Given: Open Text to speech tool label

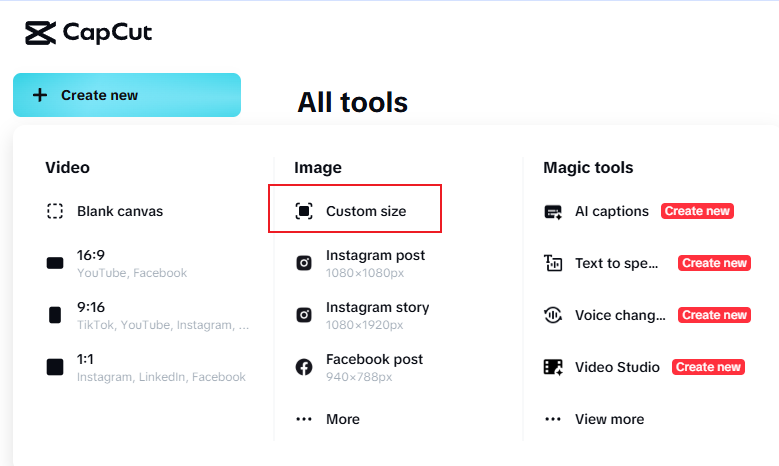Looking at the screenshot, I should pos(617,263).
